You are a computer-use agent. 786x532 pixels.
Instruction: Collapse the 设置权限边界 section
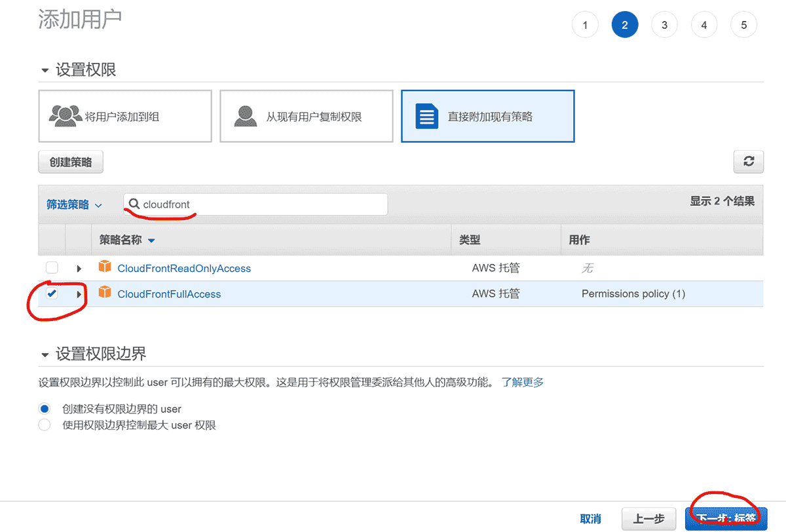tap(45, 354)
